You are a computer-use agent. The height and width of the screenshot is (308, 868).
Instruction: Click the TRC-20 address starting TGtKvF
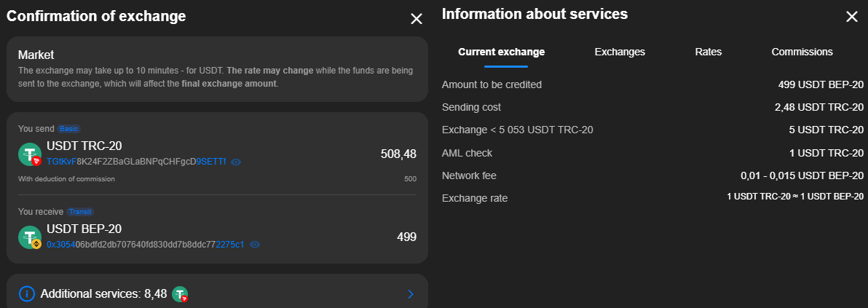pyautogui.click(x=136, y=162)
